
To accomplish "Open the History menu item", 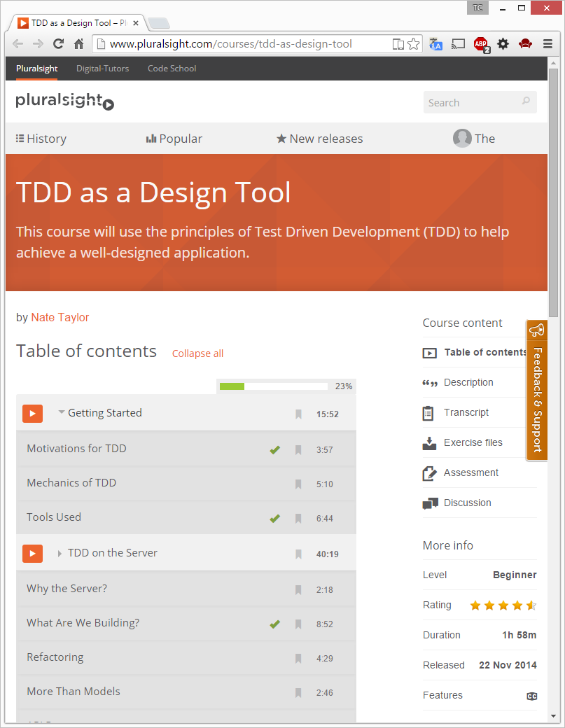I will click(41, 139).
